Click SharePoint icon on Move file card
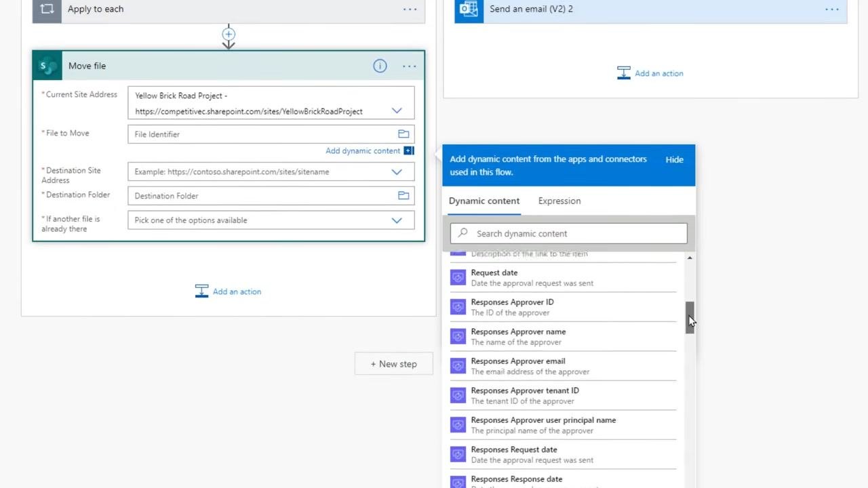868x488 pixels. click(47, 66)
